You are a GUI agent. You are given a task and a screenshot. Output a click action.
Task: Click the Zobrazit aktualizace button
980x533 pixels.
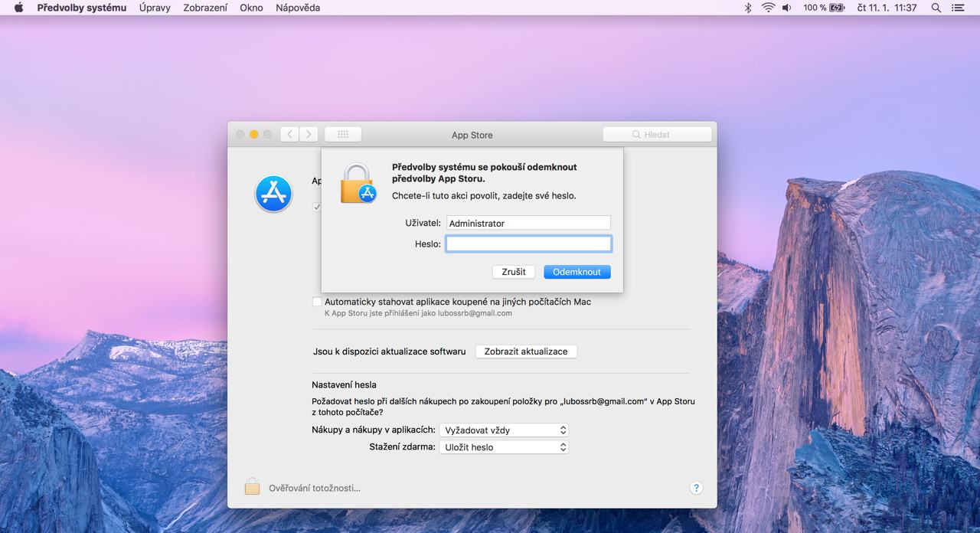coord(526,352)
